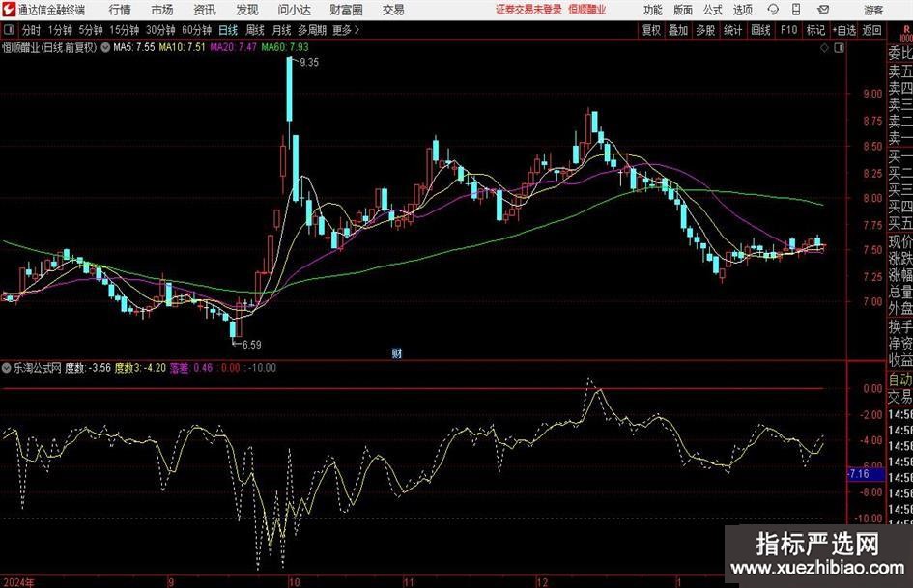Viewport: 913px width, 588px height.
Task: Click the MA5: 7.55 label
Action: (x=134, y=47)
